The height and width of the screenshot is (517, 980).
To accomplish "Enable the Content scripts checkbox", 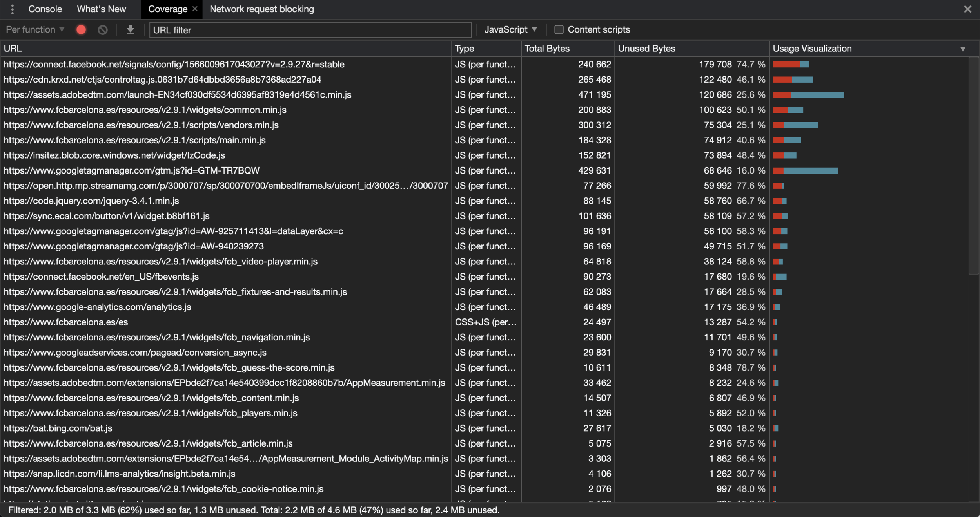I will 559,30.
